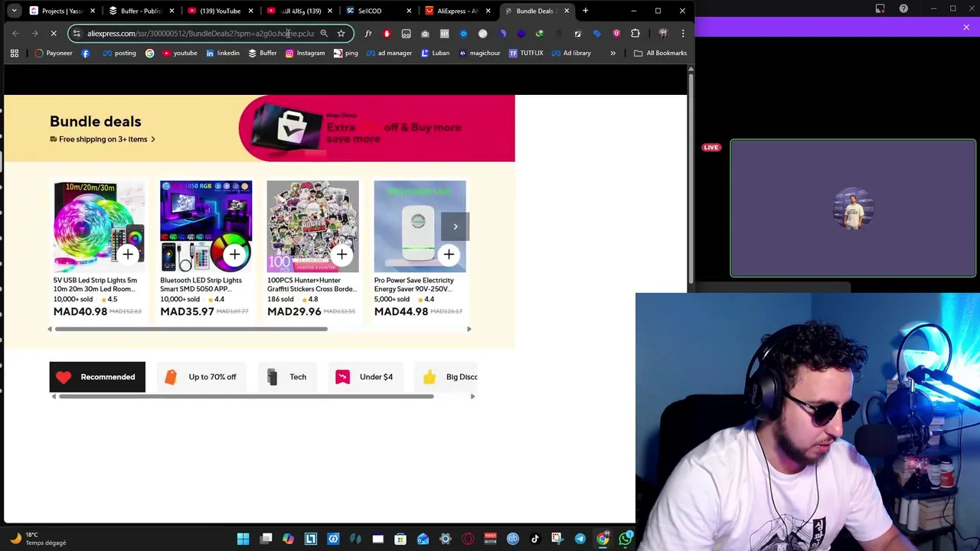
Task: Expand the hidden bookmarks chevron
Action: point(612,53)
